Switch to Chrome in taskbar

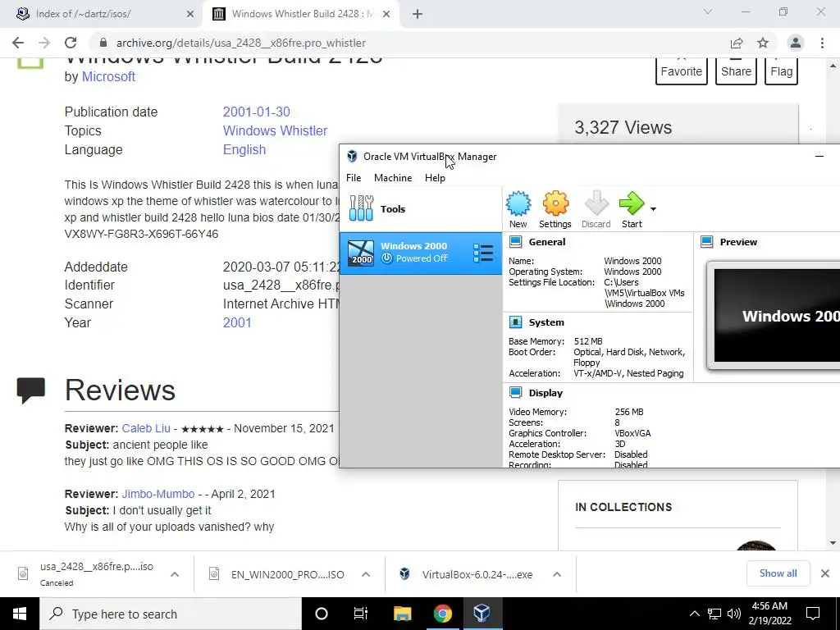coord(442,614)
